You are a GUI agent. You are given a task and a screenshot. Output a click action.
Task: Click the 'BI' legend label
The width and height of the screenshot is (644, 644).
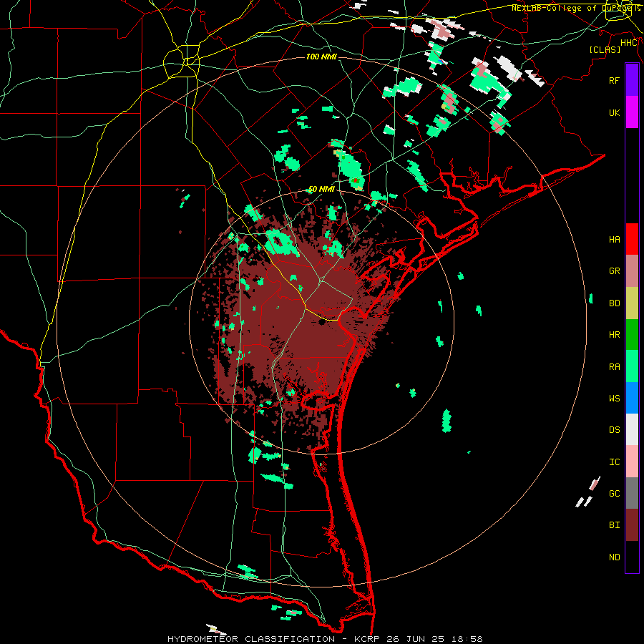pos(614,525)
